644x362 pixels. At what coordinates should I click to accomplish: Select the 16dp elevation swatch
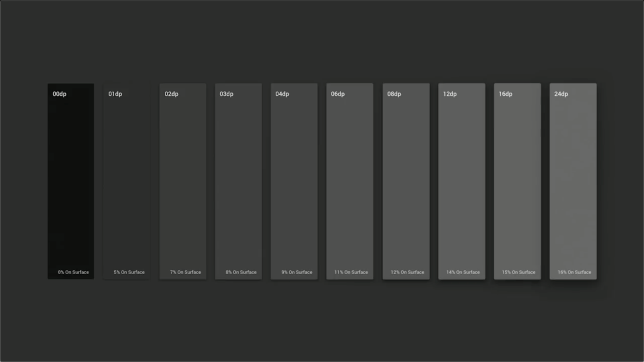pos(518,181)
